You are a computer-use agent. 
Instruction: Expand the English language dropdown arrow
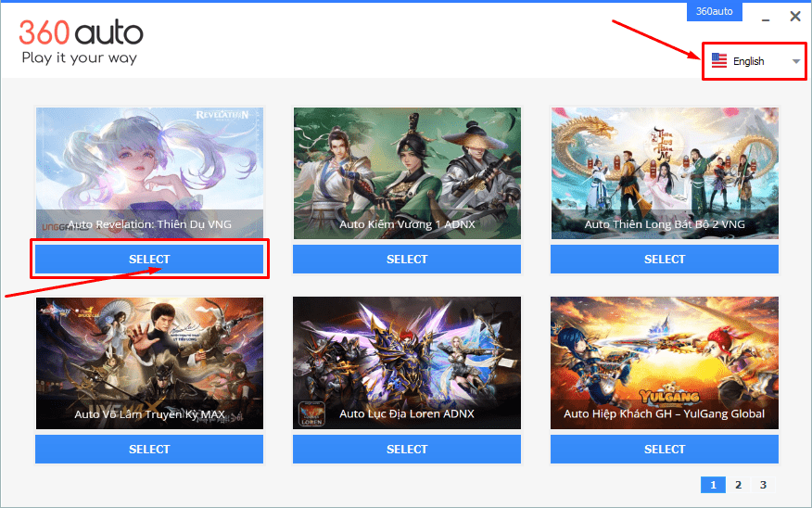[796, 61]
